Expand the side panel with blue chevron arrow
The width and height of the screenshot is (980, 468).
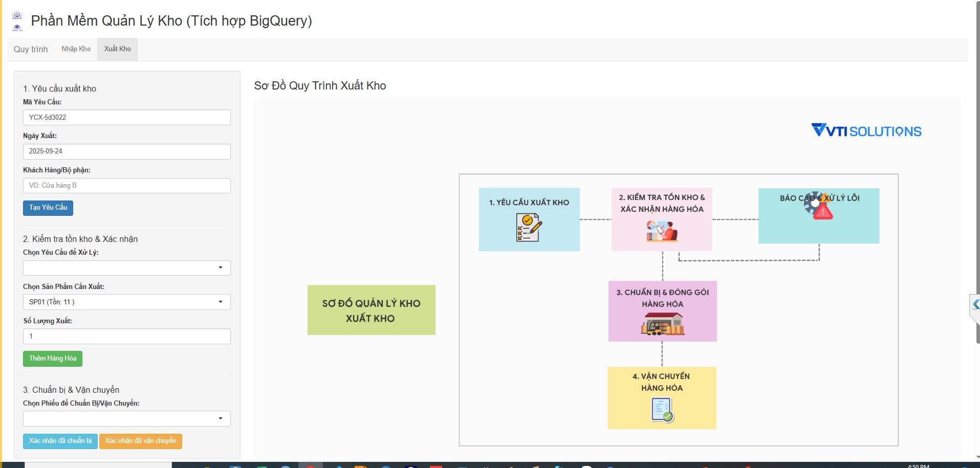[975, 305]
